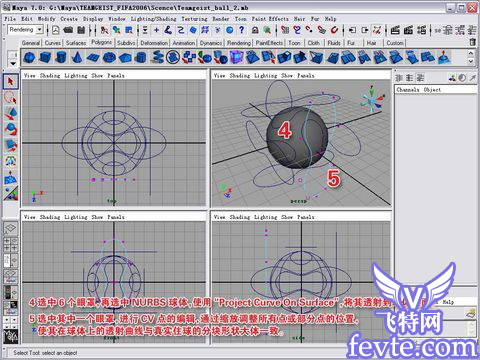Click the question mark selection mask icon
Image resolution: width=480 pixels, height=360 pixels.
tap(242, 30)
